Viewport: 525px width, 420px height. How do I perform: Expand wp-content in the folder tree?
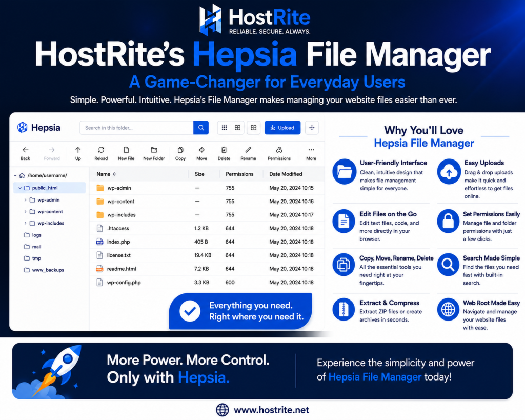(x=26, y=212)
